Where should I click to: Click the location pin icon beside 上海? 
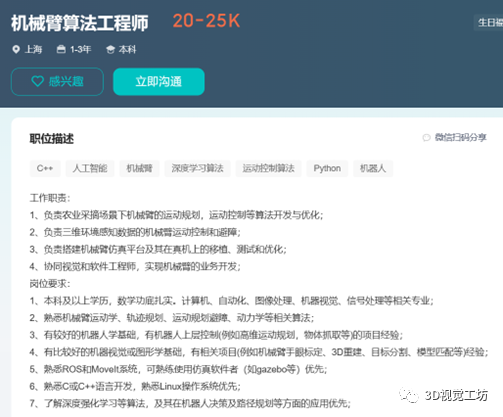(16, 50)
